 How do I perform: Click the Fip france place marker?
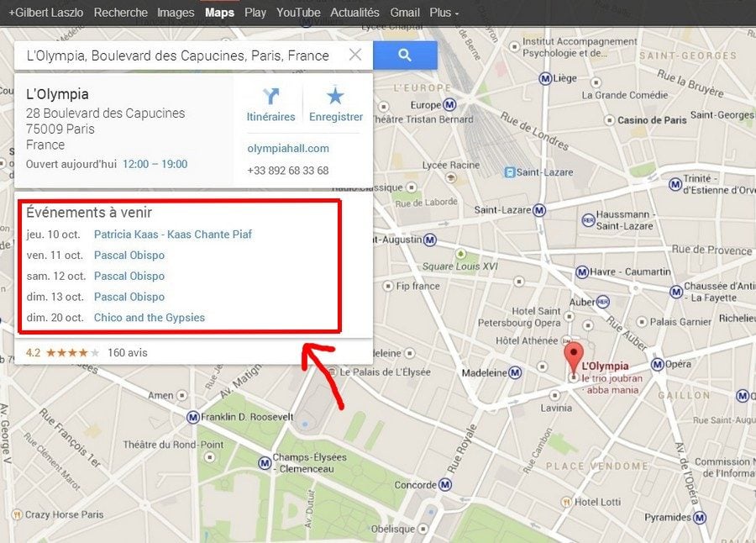[387, 287]
